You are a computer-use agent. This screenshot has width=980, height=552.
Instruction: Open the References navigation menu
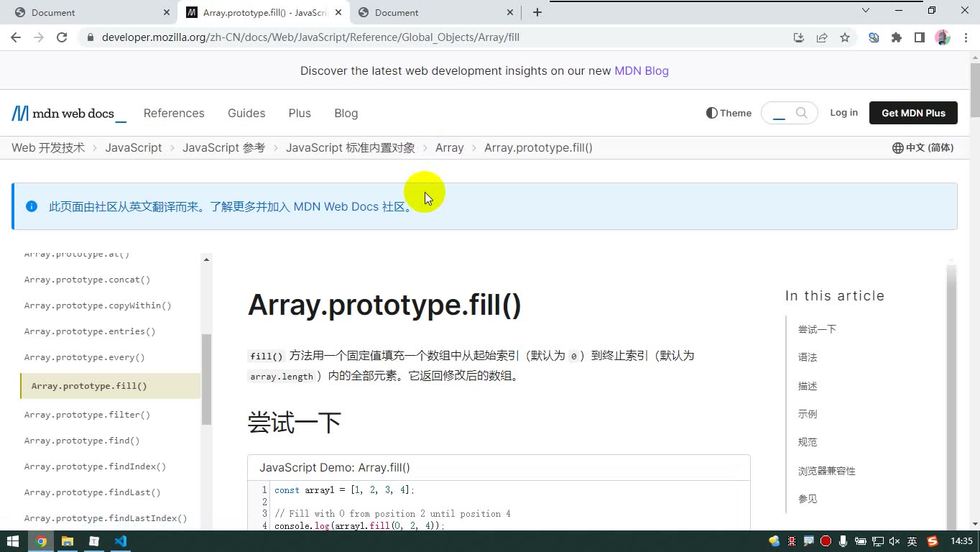pyautogui.click(x=174, y=114)
